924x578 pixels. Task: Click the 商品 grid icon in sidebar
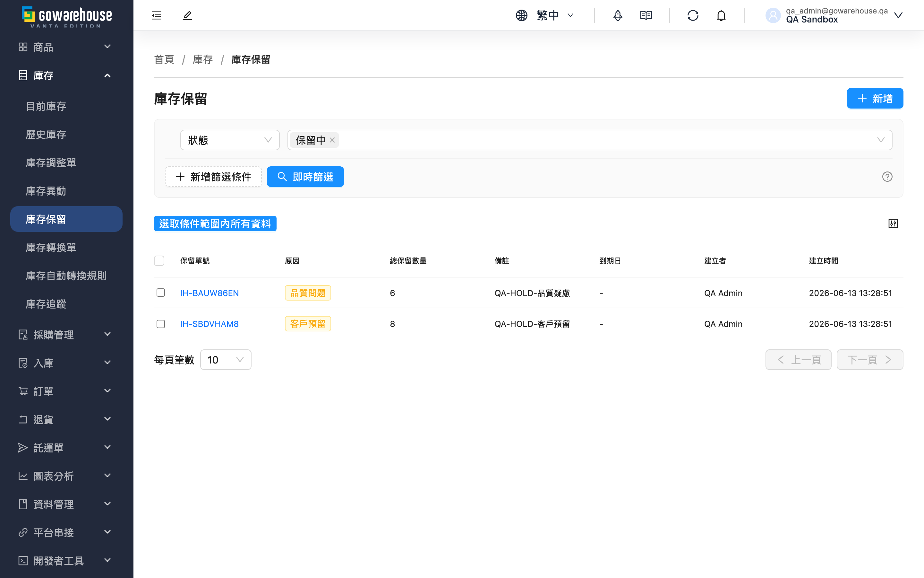click(23, 47)
